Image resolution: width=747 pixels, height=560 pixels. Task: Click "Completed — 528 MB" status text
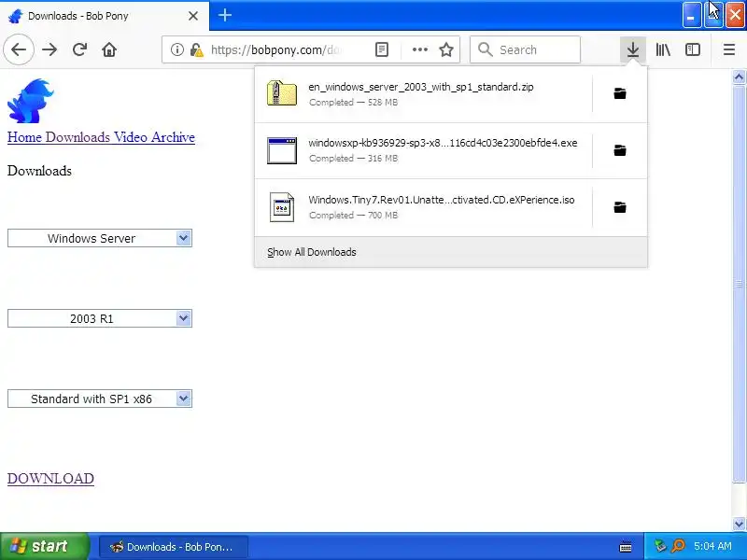click(x=353, y=103)
